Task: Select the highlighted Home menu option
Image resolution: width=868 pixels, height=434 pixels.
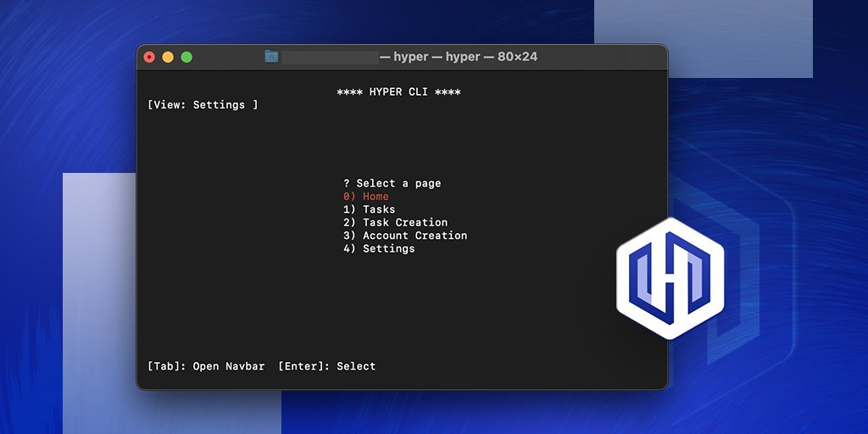Action: click(x=366, y=197)
